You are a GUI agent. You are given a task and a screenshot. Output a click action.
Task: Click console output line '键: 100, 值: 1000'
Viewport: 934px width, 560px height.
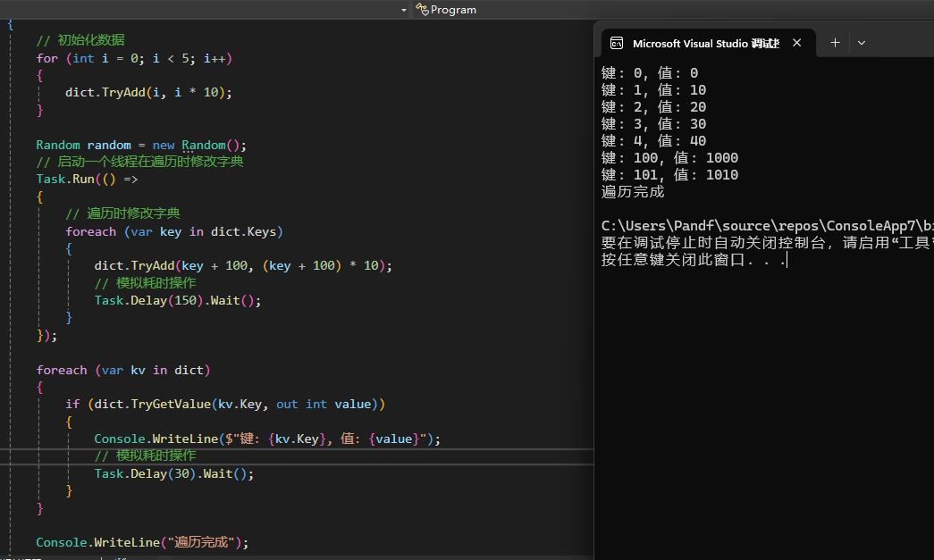(670, 158)
